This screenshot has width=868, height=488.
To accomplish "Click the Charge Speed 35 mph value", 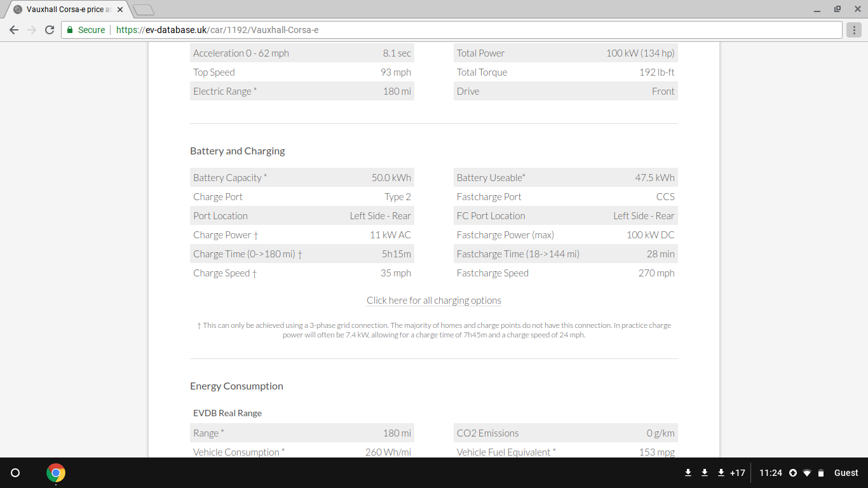I will [396, 273].
